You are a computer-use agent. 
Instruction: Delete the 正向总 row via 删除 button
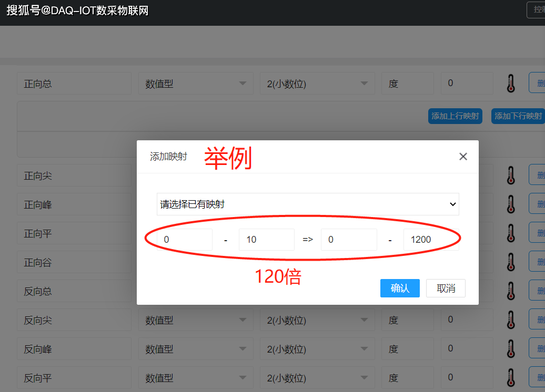[x=538, y=82]
